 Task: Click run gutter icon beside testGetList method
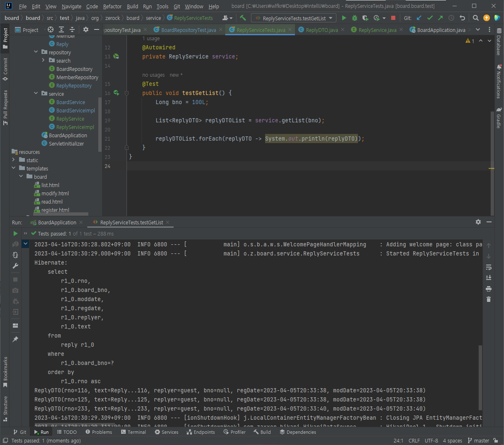[117, 93]
